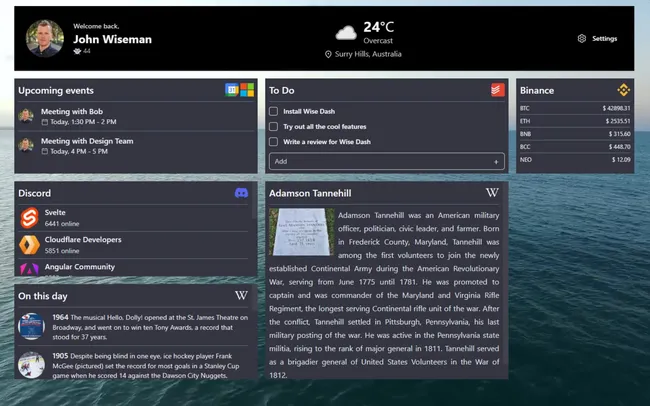The width and height of the screenshot is (650, 406).
Task: Open the Svelte Discord server
Action: pos(134,218)
